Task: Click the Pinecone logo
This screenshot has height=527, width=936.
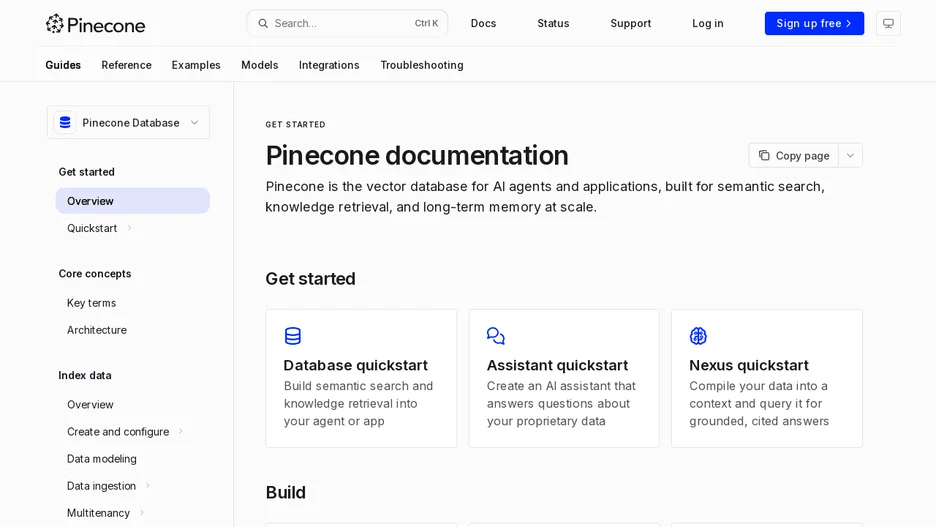Action: tap(96, 24)
